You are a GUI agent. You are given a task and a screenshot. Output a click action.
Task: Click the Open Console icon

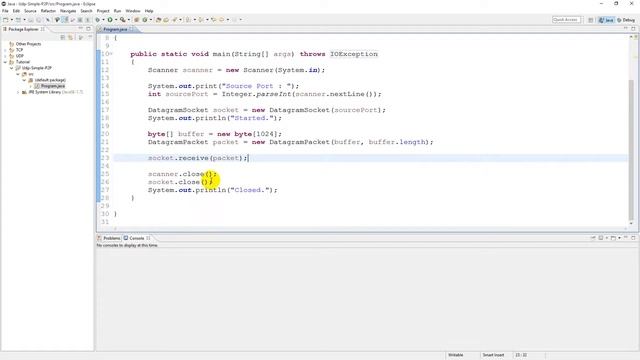[613, 238]
